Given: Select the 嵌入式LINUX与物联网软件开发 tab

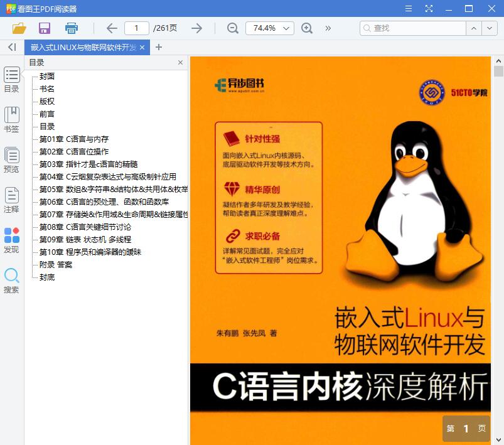Looking at the screenshot, I should click(83, 47).
